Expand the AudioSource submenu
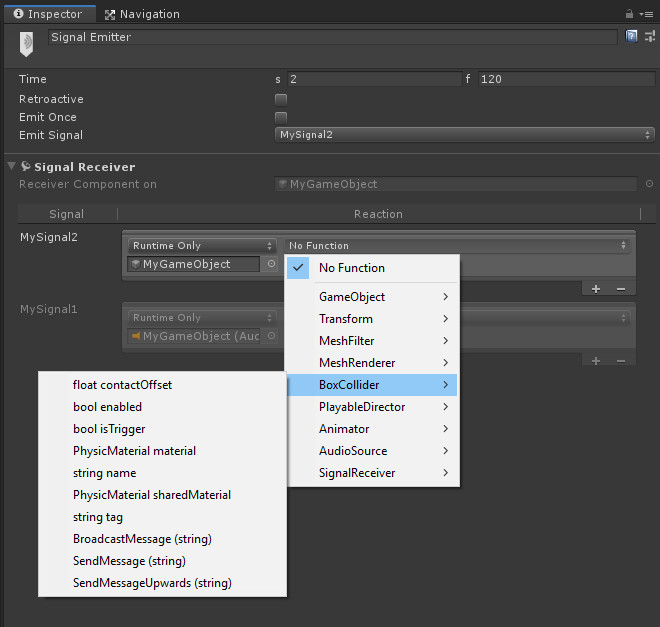 click(372, 451)
